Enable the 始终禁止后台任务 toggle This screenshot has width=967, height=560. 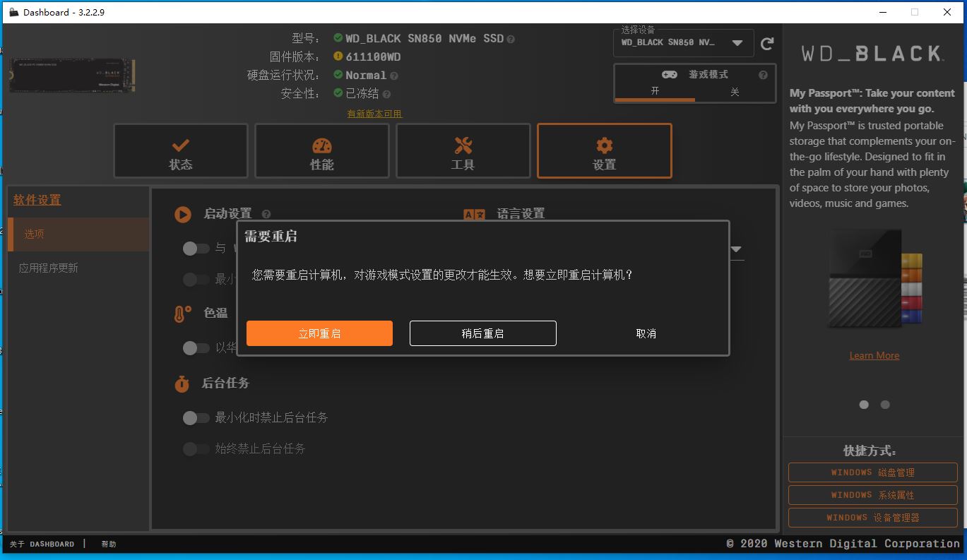click(x=196, y=448)
